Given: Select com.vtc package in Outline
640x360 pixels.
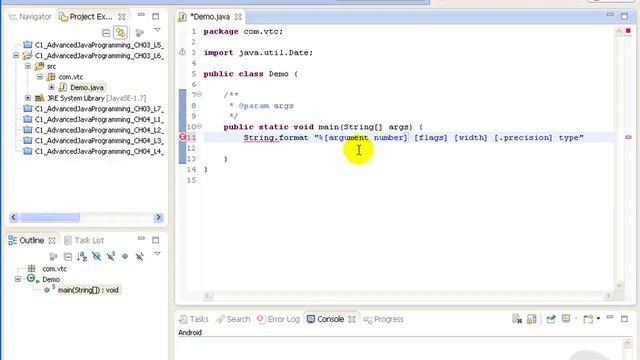Looking at the screenshot, I should tap(54, 269).
